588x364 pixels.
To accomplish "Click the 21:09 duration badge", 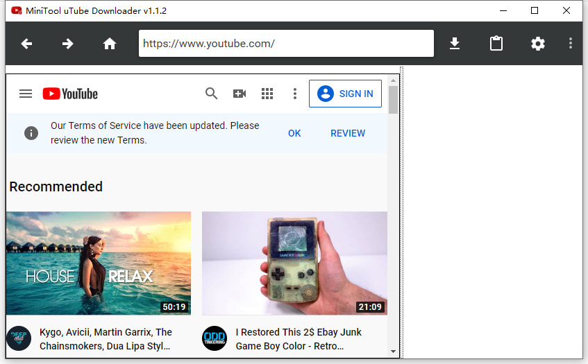I will tap(370, 307).
